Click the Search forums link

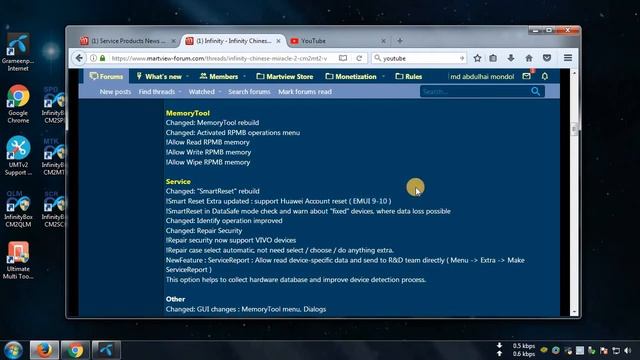tap(249, 92)
